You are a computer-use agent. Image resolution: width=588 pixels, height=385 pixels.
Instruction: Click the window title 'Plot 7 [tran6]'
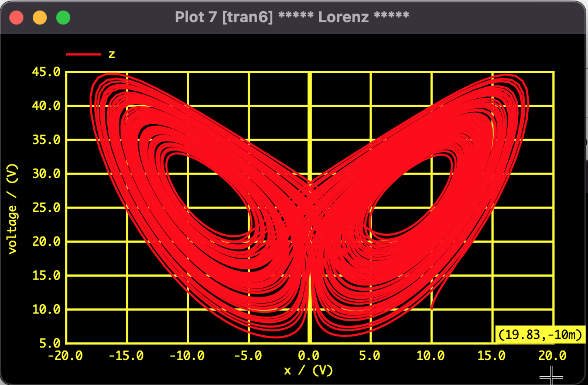coord(224,17)
